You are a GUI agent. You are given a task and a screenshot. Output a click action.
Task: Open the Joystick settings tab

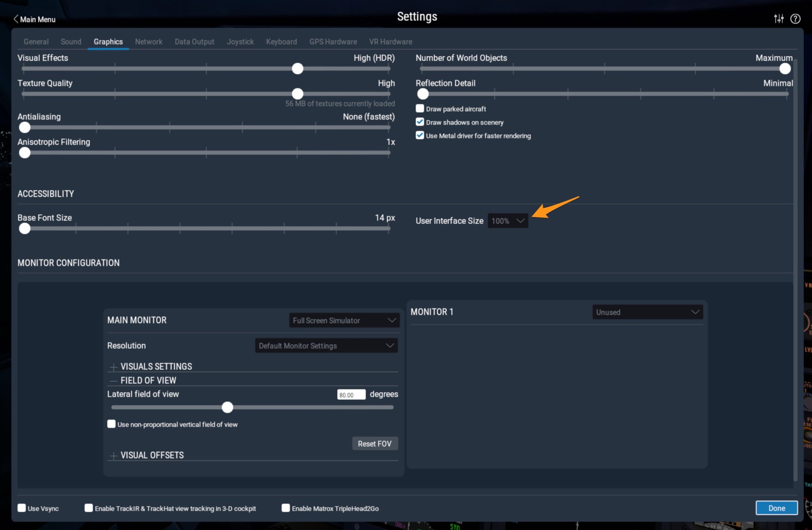point(240,42)
